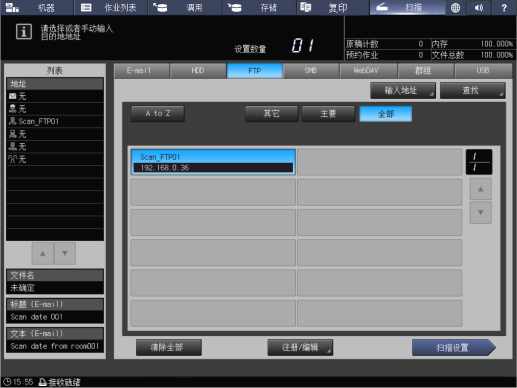Screen dimensions: 517x388
Task: Toggle the 主要 filter button
Action: point(328,114)
